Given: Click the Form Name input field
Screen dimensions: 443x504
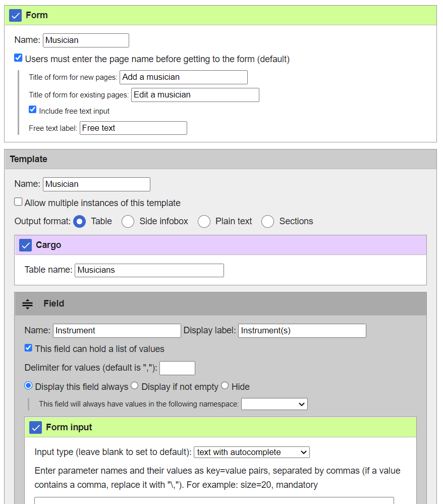Looking at the screenshot, I should click(x=86, y=40).
